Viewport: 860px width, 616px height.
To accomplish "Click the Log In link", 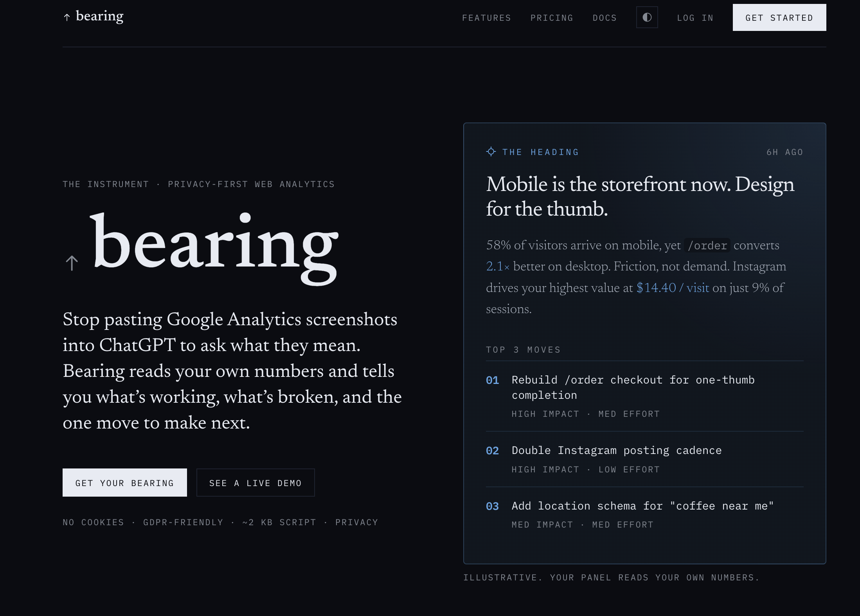I will (695, 18).
